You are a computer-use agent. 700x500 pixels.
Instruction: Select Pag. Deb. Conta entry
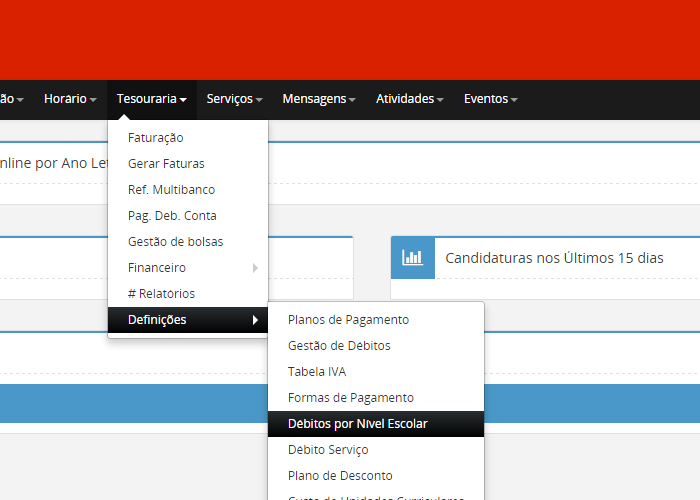(x=172, y=216)
